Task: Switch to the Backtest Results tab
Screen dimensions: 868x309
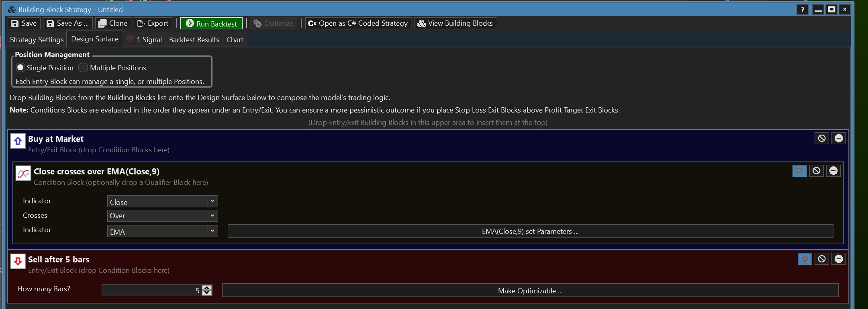Action: [x=194, y=40]
